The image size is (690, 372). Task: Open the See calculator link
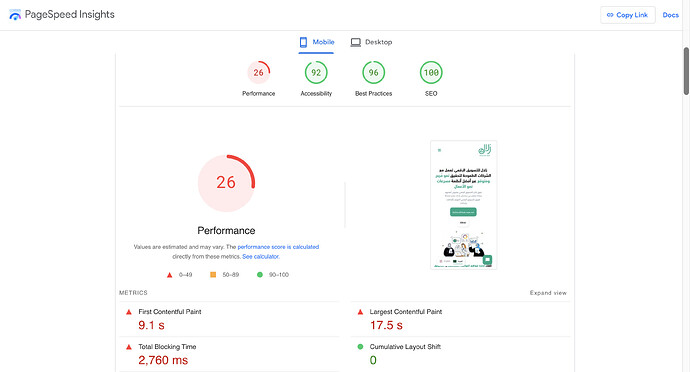261,256
